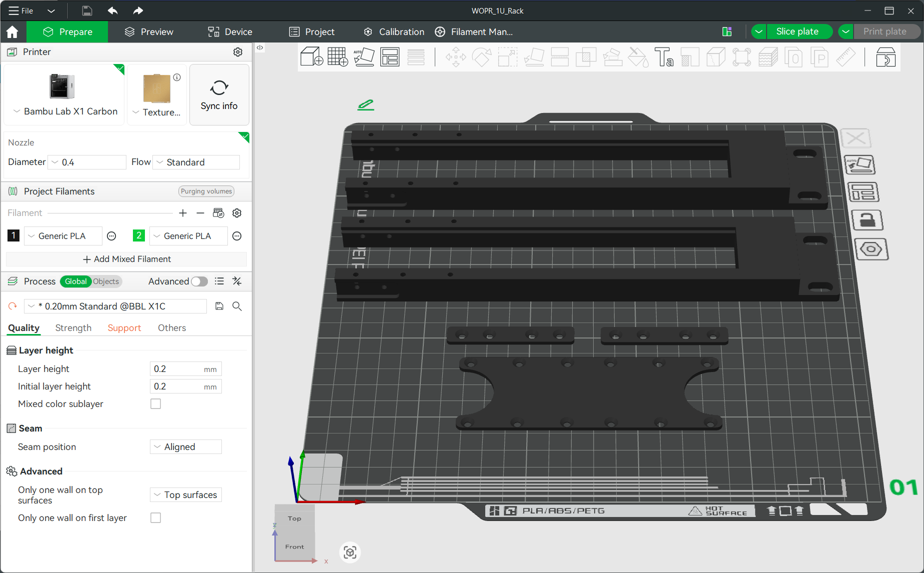
Task: Click the Arrange all objects icon
Action: point(390,57)
